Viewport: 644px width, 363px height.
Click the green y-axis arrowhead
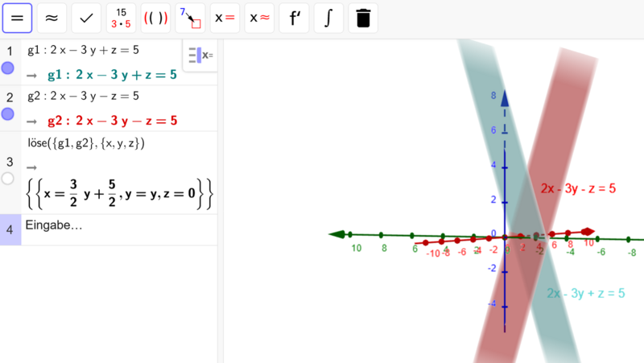pos(337,234)
